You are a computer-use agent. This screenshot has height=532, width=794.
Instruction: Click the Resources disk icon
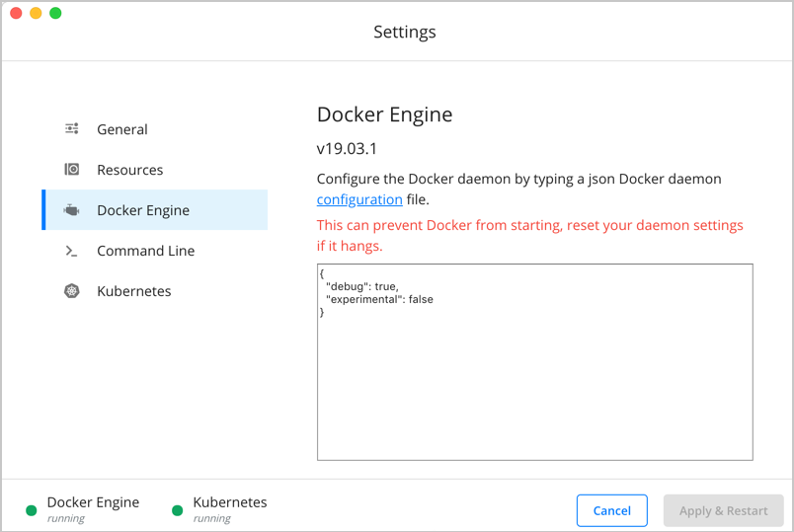coord(72,170)
